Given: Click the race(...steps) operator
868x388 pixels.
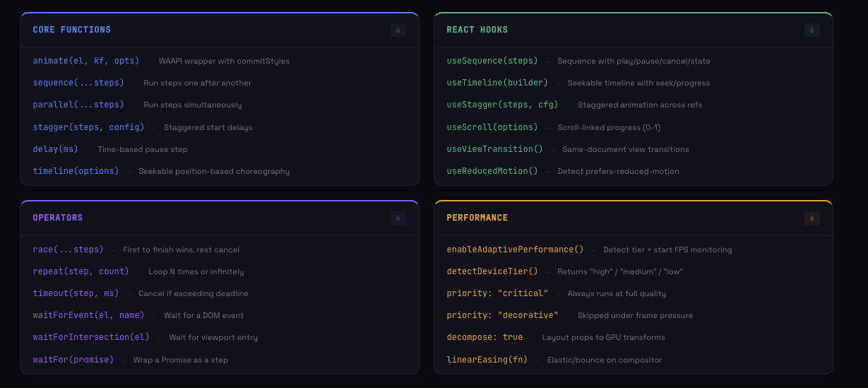Looking at the screenshot, I should point(68,249).
